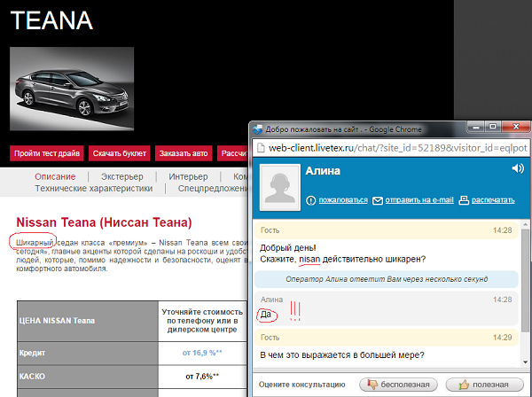Maximize the chat Chrome window
This screenshot has height=397, width=532.
click(x=493, y=127)
